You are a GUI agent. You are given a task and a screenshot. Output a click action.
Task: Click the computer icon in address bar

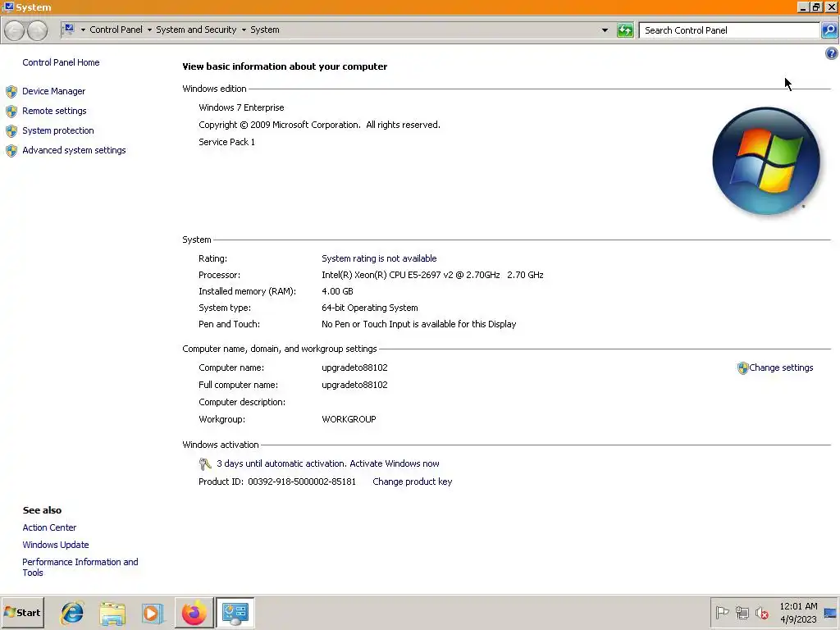pos(68,30)
